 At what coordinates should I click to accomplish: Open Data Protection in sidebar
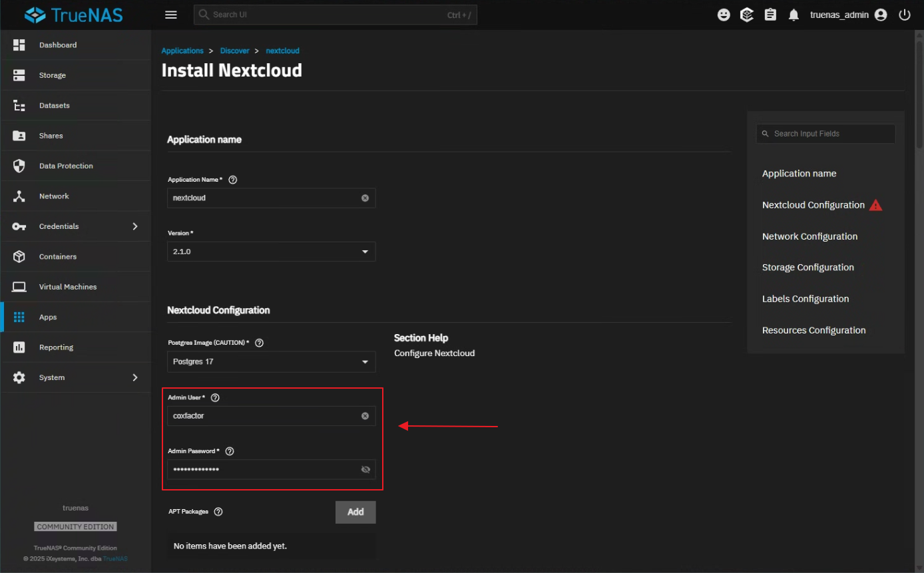point(75,166)
